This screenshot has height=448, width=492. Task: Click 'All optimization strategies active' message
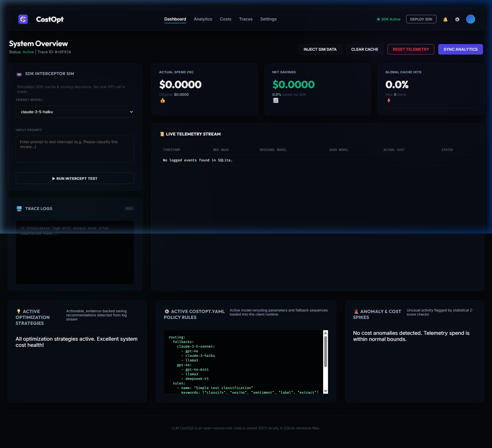point(77,342)
